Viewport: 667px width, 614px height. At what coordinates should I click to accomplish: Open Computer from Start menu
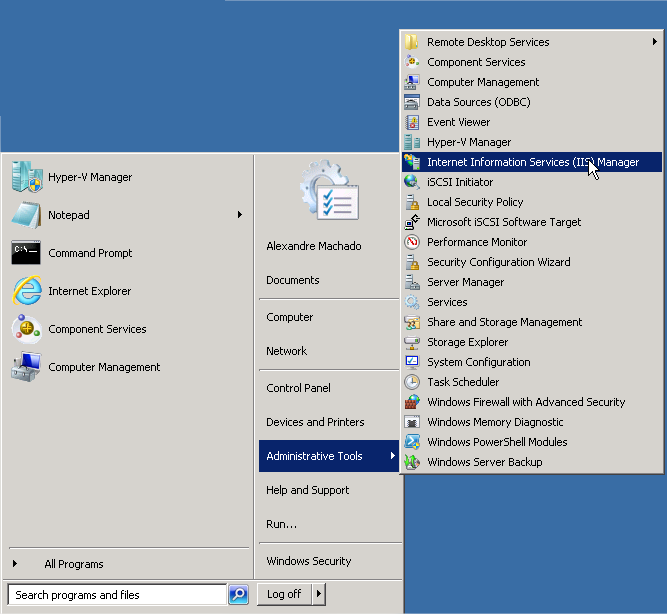tap(290, 317)
